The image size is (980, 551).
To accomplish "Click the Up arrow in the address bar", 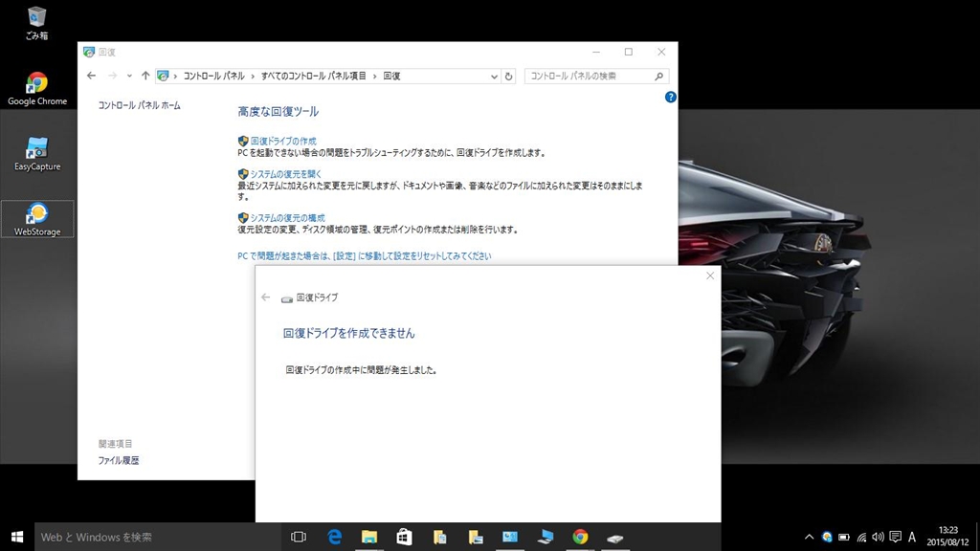I will tap(145, 76).
